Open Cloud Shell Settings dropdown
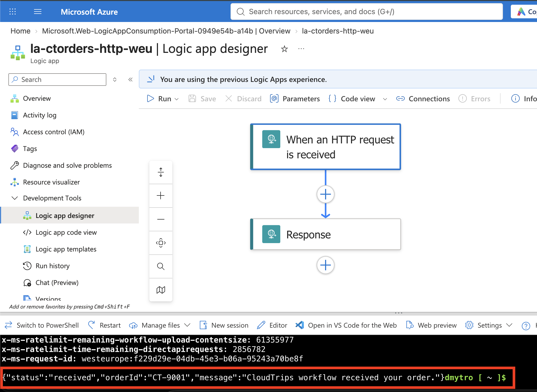Image resolution: width=537 pixels, height=392 pixels. coord(489,325)
